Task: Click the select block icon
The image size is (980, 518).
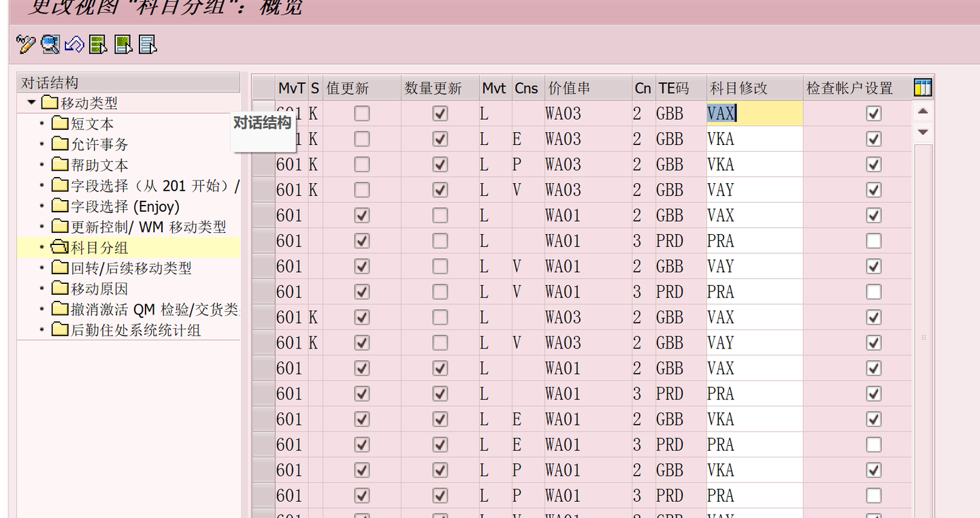Action: (x=122, y=45)
